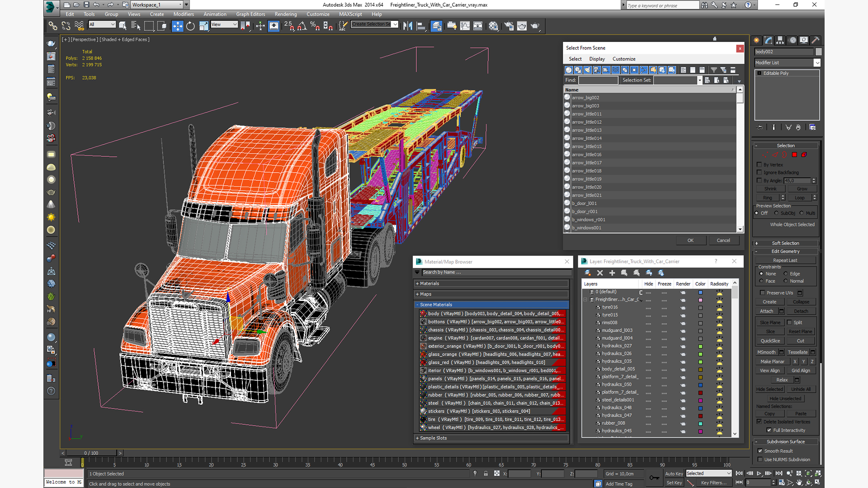The height and width of the screenshot is (488, 868).
Task: Toggle Smooth Result checkbox
Action: pyautogui.click(x=760, y=451)
